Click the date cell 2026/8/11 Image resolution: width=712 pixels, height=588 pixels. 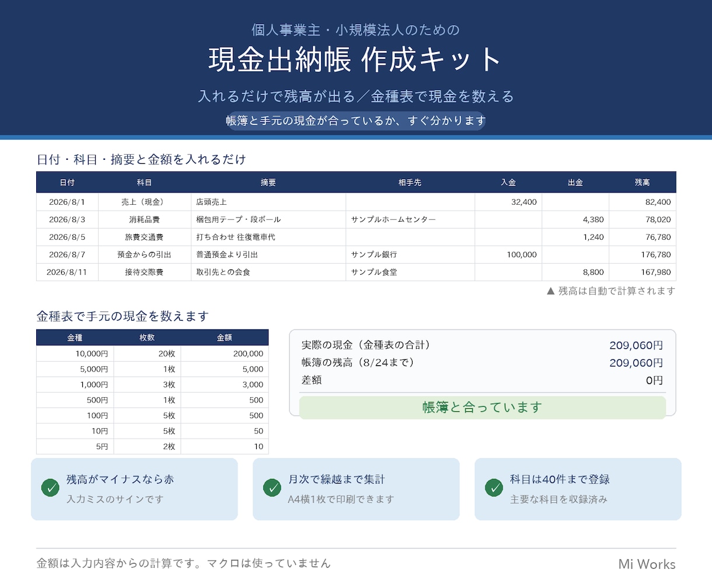(x=67, y=272)
